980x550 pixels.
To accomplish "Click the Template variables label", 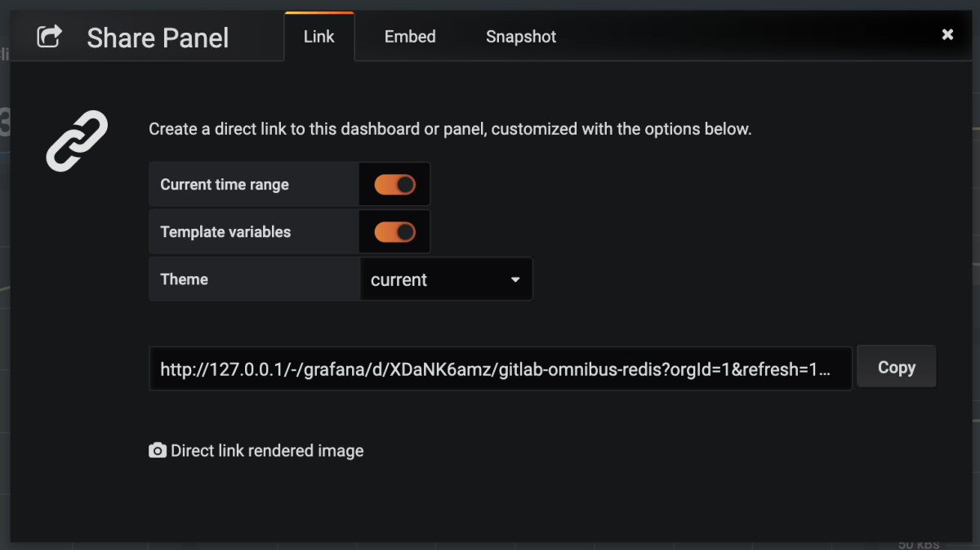I will click(225, 232).
